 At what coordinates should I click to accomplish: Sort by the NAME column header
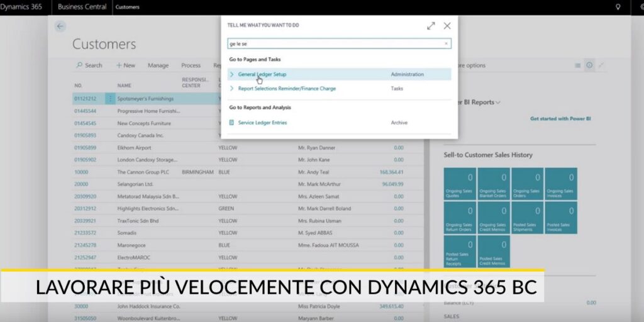(x=124, y=86)
